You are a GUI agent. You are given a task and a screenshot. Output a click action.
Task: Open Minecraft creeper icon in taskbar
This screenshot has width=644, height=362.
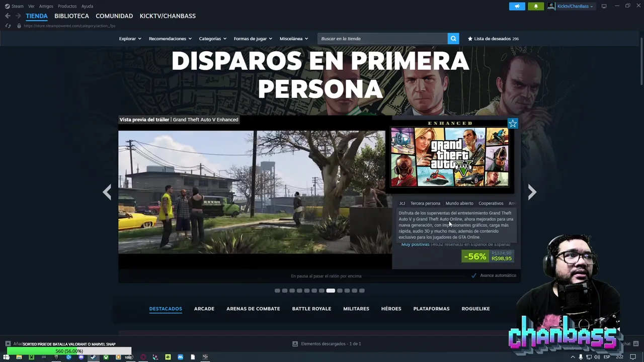(x=31, y=357)
